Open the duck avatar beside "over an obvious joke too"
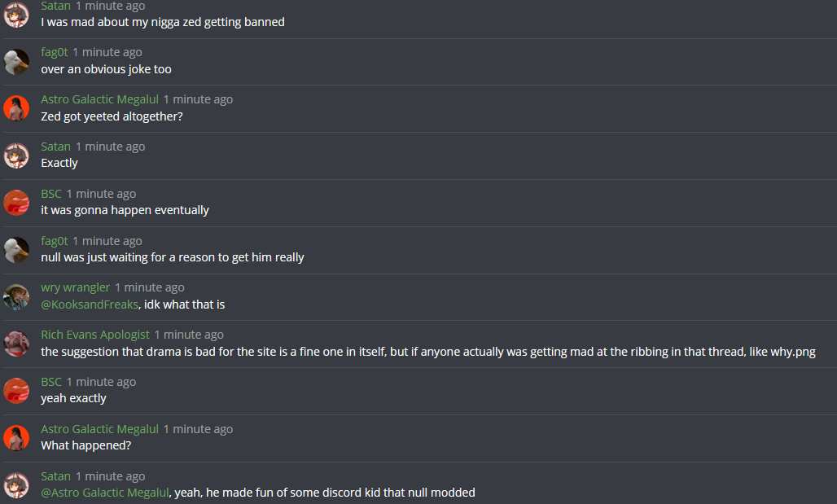Image resolution: width=837 pixels, height=504 pixels. (x=16, y=61)
